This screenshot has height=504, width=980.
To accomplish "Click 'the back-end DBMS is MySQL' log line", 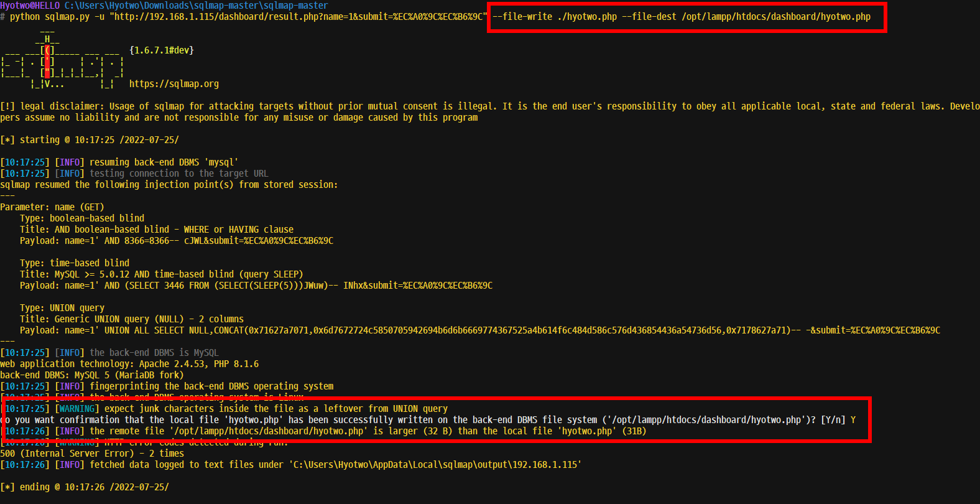I will tap(109, 353).
